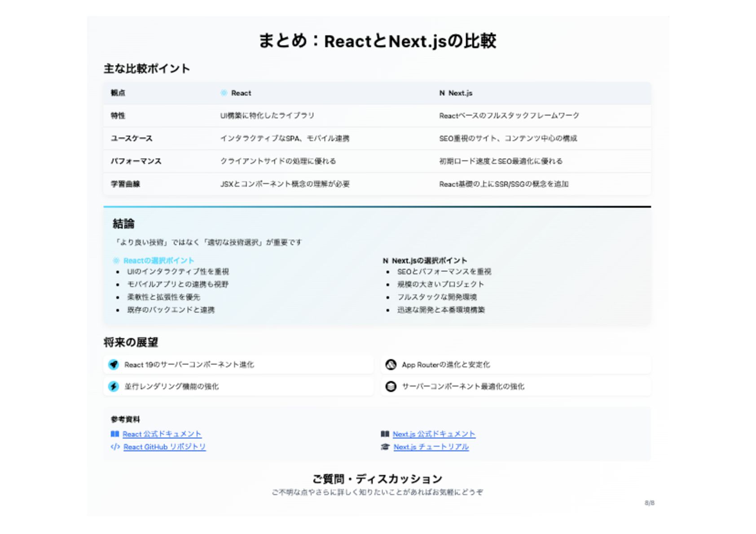Click cell React基礎の上にSSR/SSGの概念を追加
This screenshot has width=756, height=534.
(x=504, y=184)
